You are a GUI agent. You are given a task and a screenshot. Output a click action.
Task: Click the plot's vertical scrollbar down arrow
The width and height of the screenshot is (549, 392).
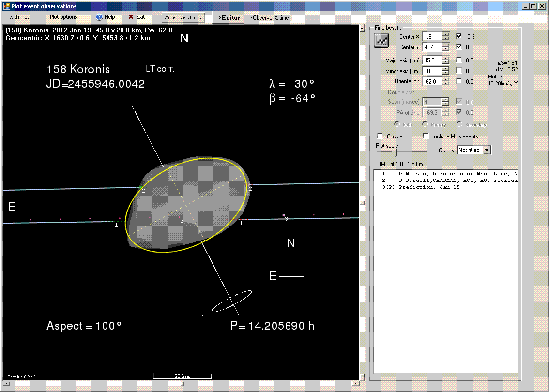[x=362, y=377]
